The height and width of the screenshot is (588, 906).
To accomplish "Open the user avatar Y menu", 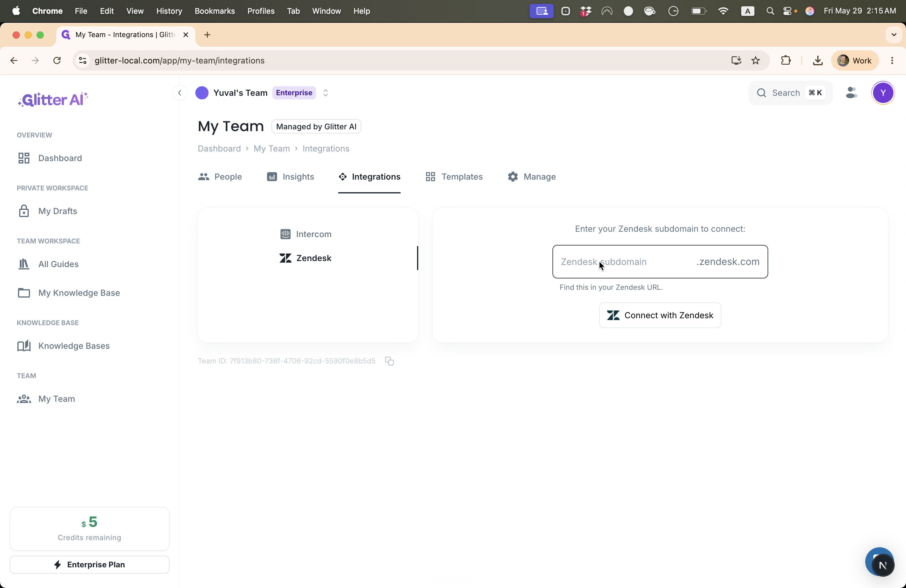I will (x=883, y=93).
